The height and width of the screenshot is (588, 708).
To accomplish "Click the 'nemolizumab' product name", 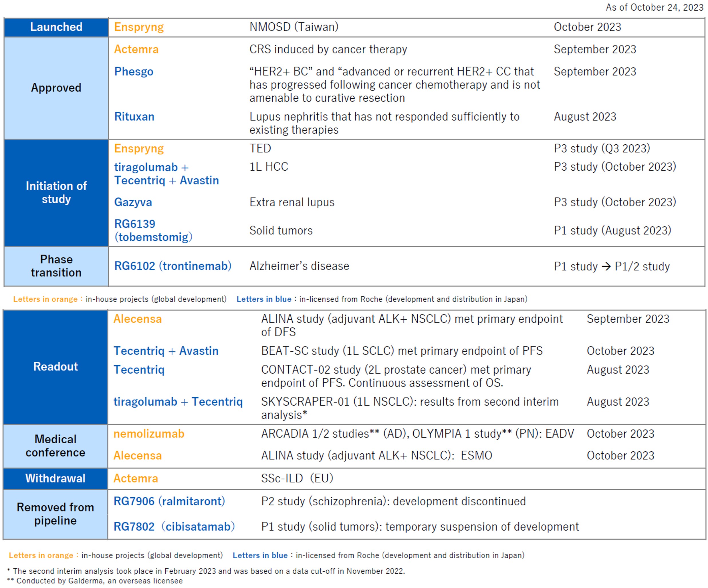I will coord(149,434).
